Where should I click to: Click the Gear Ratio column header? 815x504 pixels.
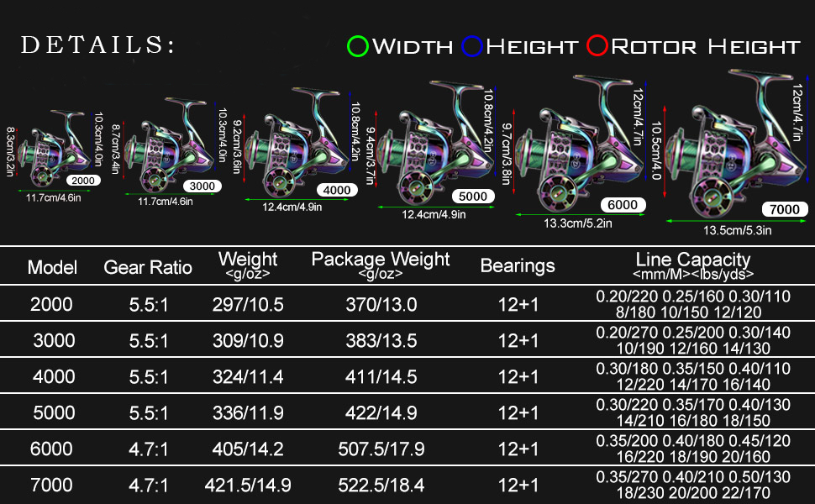pyautogui.click(x=148, y=267)
